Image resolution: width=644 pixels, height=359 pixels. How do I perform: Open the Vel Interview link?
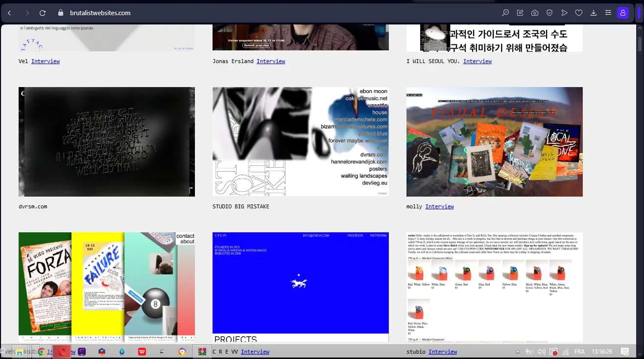(46, 61)
